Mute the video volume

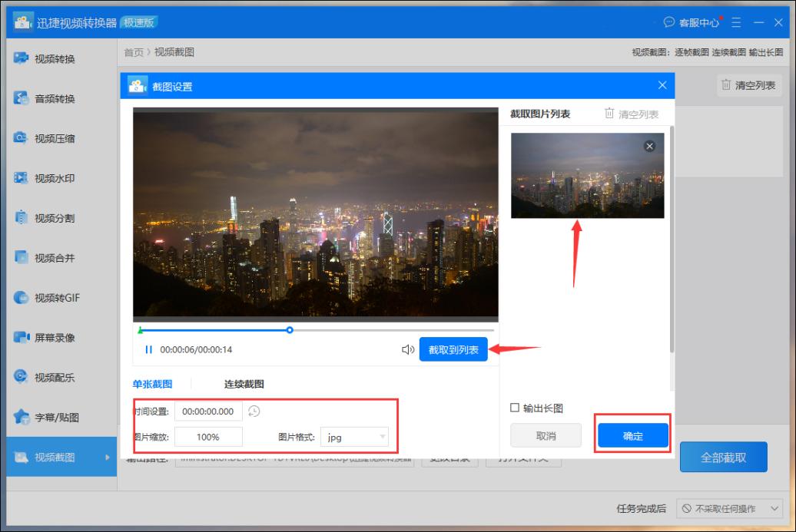pyautogui.click(x=407, y=348)
